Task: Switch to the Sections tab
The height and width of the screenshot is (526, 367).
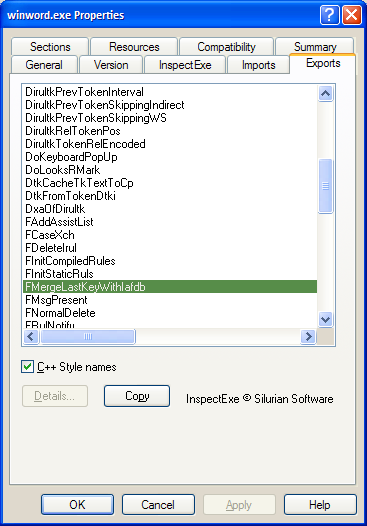Action: (x=50, y=47)
